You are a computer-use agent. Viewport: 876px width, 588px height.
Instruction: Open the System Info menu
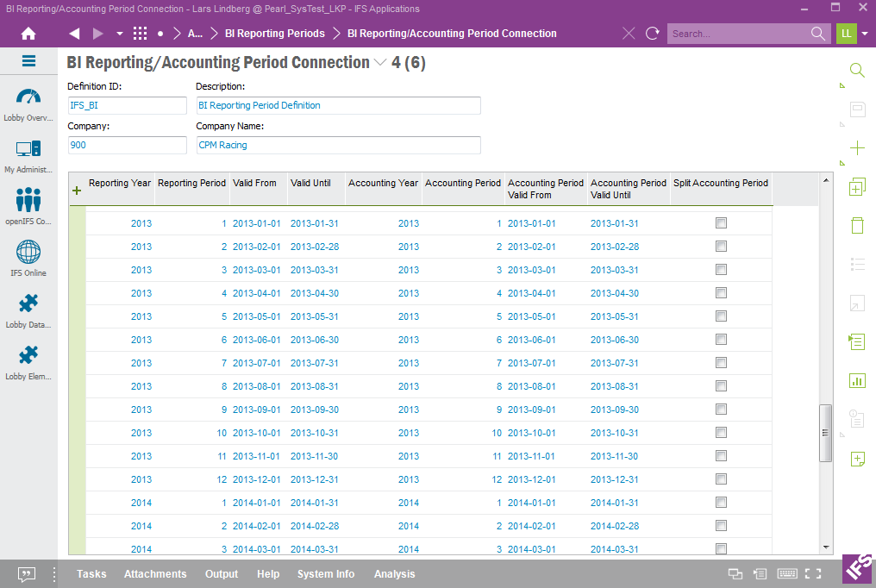click(x=326, y=574)
